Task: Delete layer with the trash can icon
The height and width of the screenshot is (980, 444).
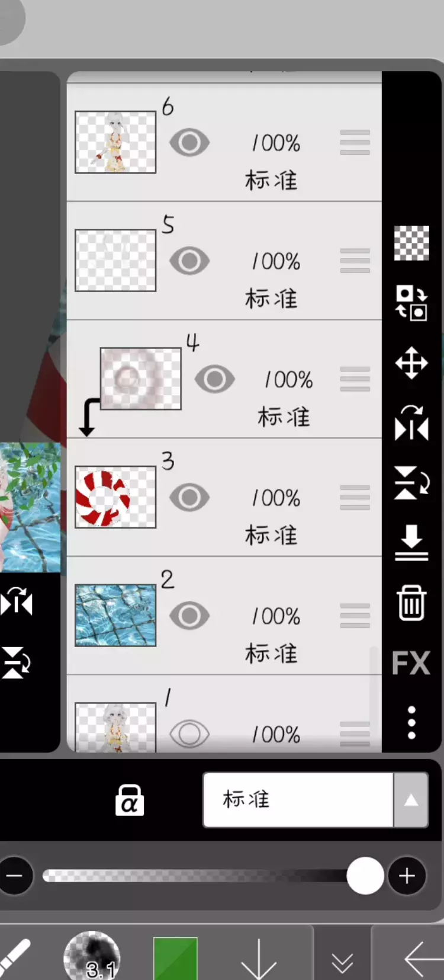Action: (411, 603)
